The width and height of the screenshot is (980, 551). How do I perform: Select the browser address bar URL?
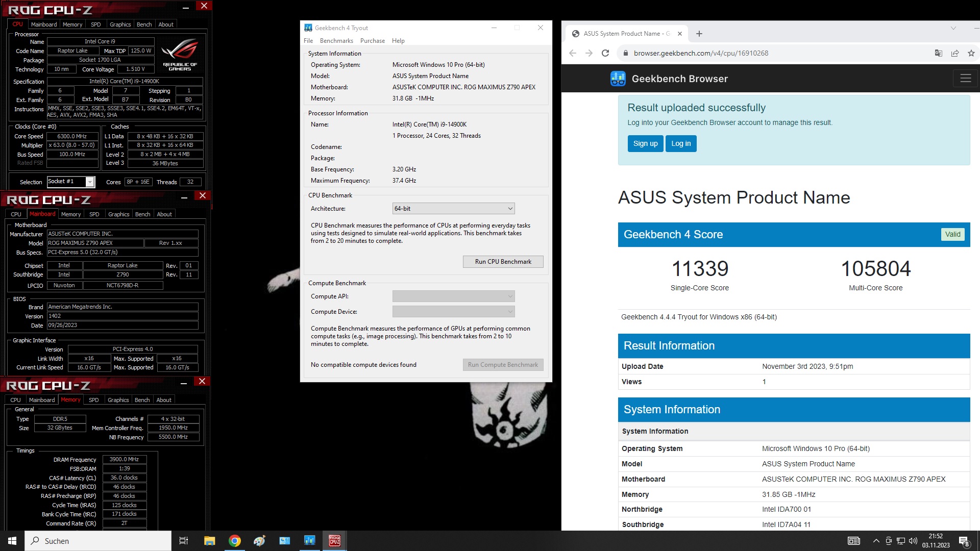click(701, 53)
